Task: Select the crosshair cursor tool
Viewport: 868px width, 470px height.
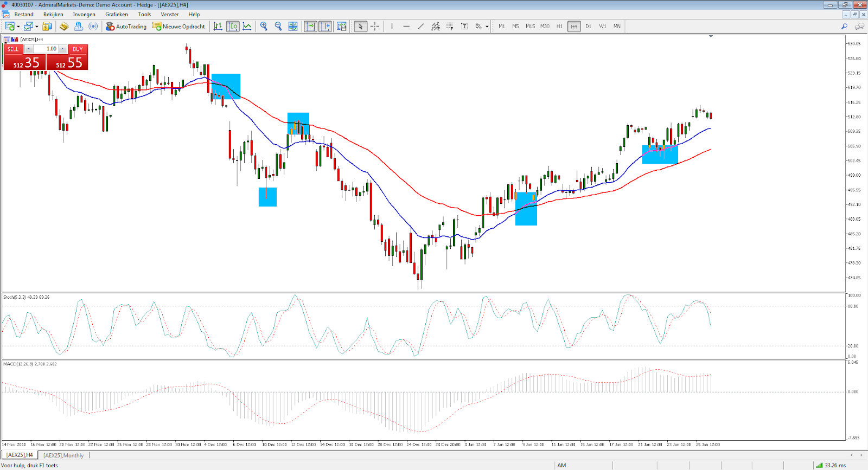Action: point(375,26)
